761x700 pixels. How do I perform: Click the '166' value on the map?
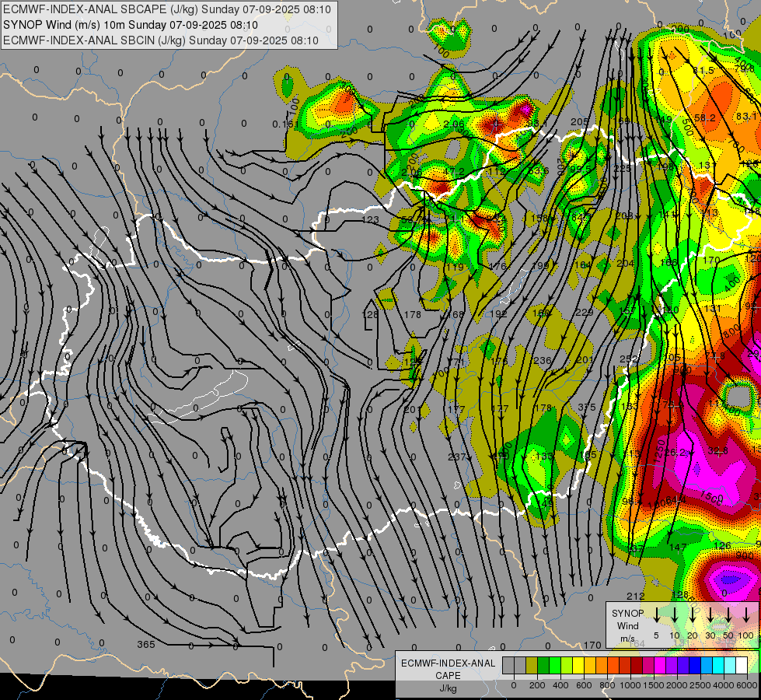click(x=668, y=262)
